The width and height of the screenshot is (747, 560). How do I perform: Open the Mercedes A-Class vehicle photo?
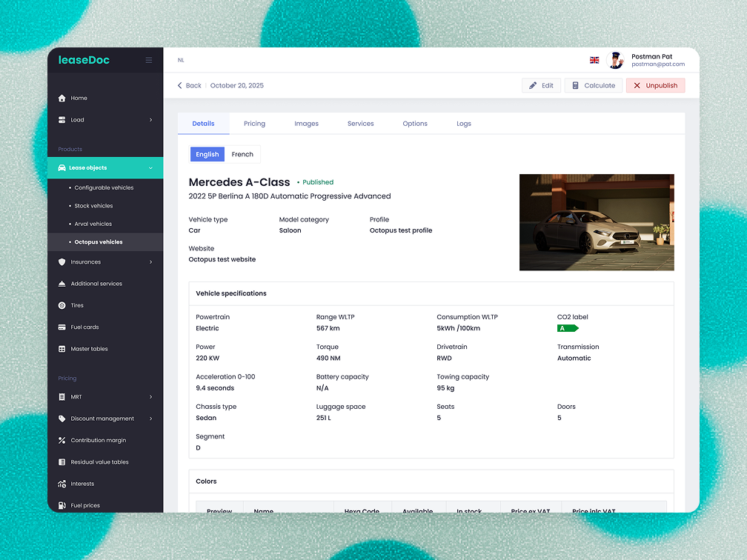click(x=597, y=222)
